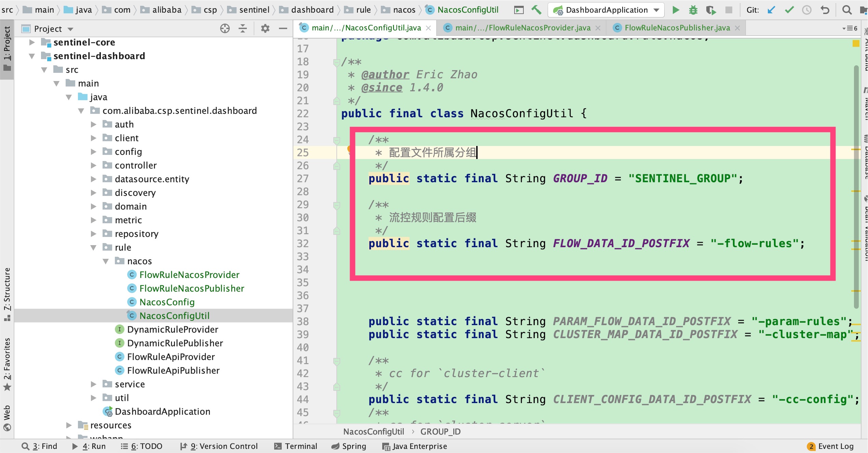Open DashboardApplication class in tree
The height and width of the screenshot is (453, 868).
[x=162, y=412]
